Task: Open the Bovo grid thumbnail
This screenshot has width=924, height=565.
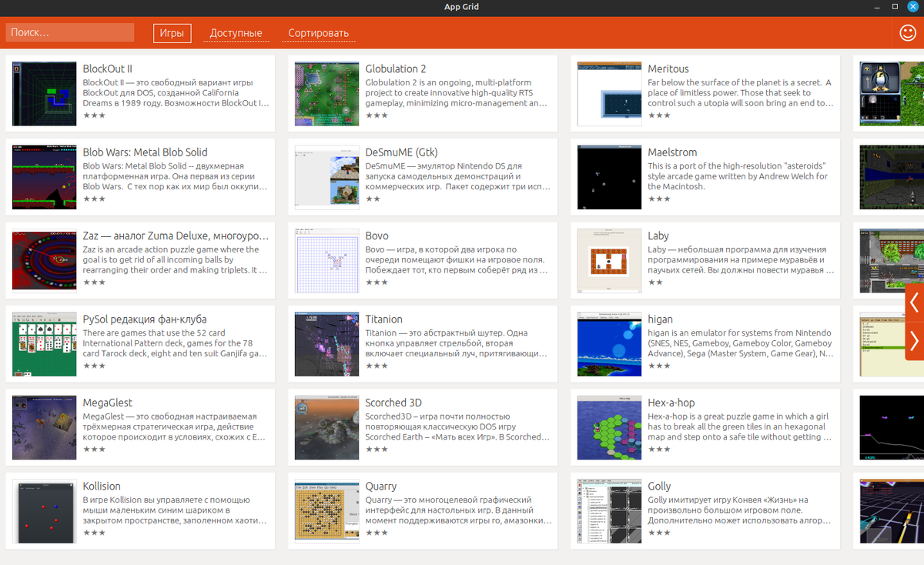Action: tap(326, 261)
